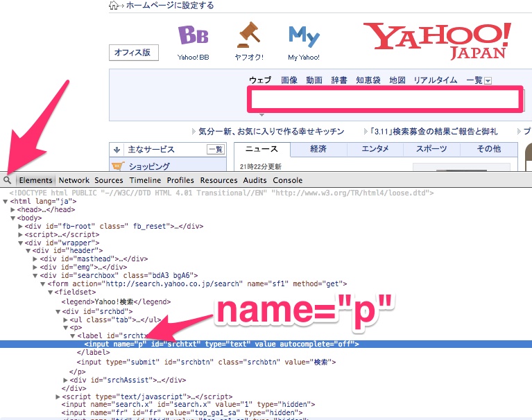This screenshot has width=532, height=420.
Task: Open the Audits panel tab
Action: (x=255, y=180)
